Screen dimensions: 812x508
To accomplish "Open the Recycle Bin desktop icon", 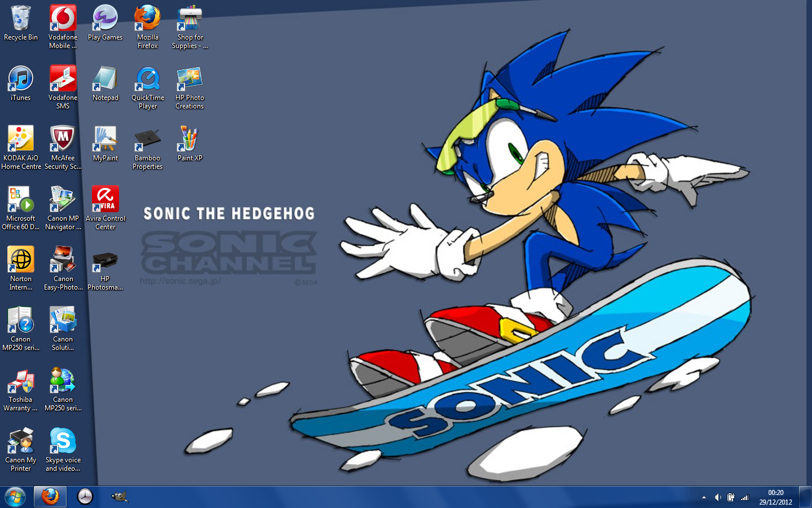I will click(21, 23).
